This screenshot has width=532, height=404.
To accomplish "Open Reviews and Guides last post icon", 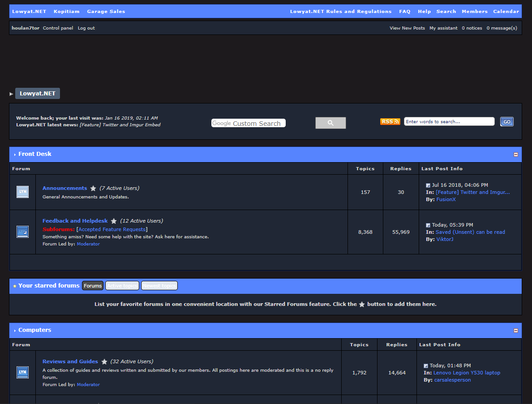I will [426, 365].
